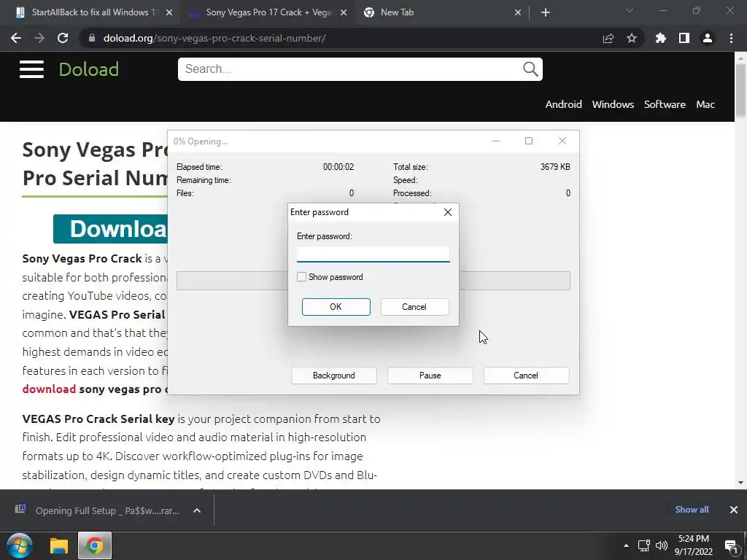Cancel the Enter password dialog
Screen dimensions: 747x560
(414, 307)
